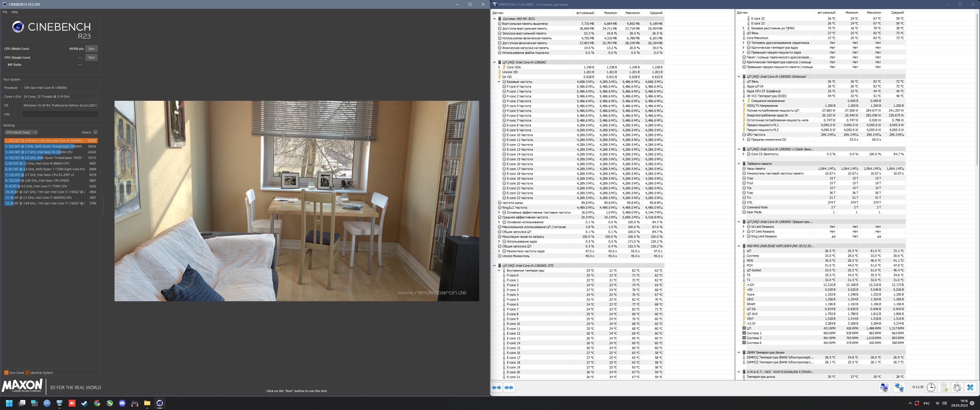
Task: Open the CPU (Multi Core) ranking dropdown
Action: (21, 132)
